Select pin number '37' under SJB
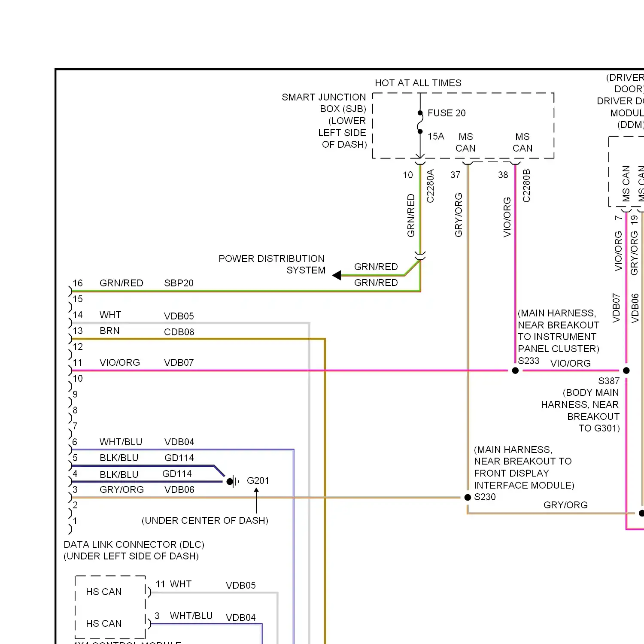The width and height of the screenshot is (644, 644). point(456,175)
